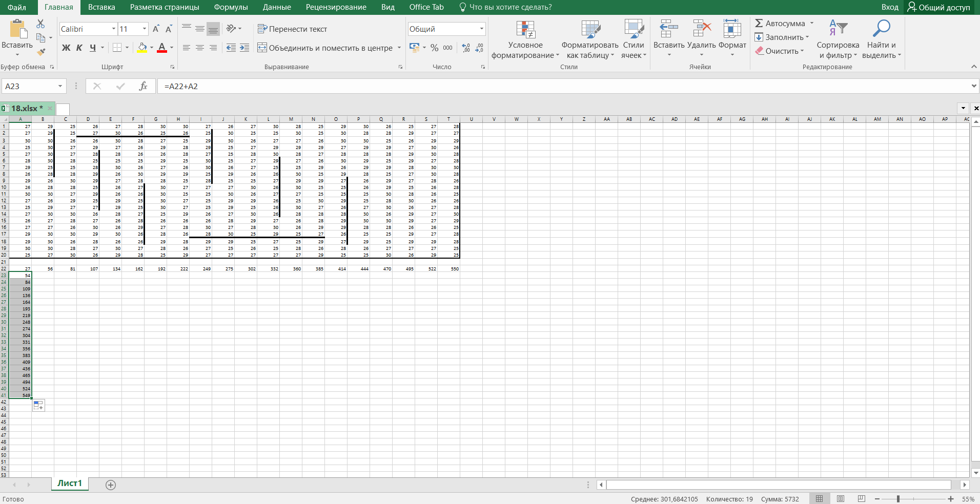
Task: Toggle italic formatting (К)
Action: [x=79, y=48]
